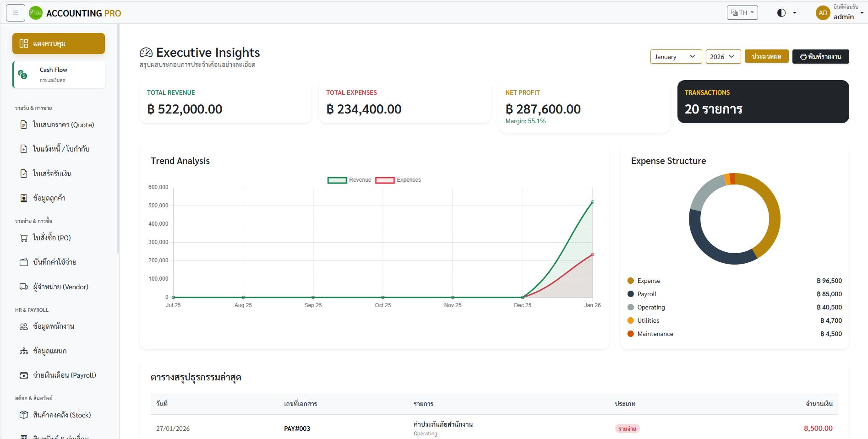Click the Quote document icon in sidebar
Viewport: 868px width, 439px height.
24,125
